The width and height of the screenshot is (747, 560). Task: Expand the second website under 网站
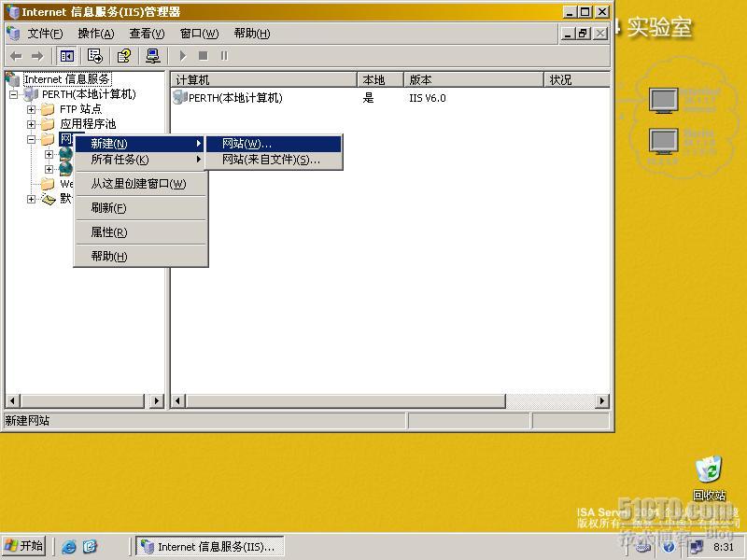click(49, 169)
